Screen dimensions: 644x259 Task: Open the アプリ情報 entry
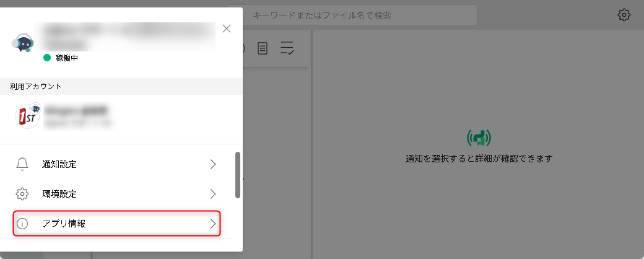point(117,224)
